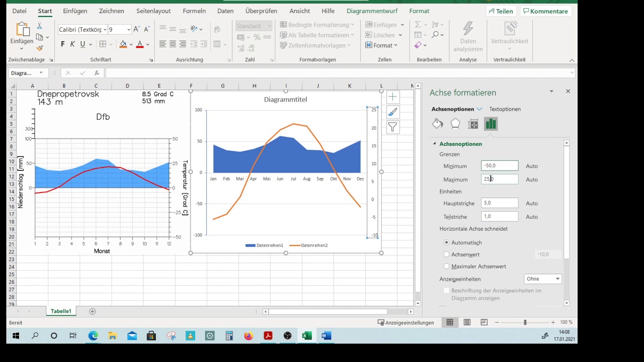Open Effects pentagon tab in pane
Image resolution: width=644 pixels, height=362 pixels.
(x=455, y=124)
